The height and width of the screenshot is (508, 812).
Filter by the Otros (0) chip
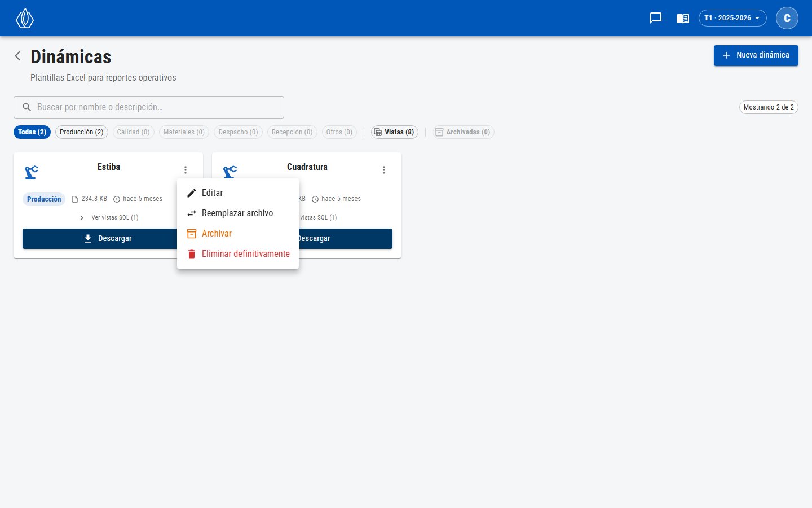tap(339, 132)
